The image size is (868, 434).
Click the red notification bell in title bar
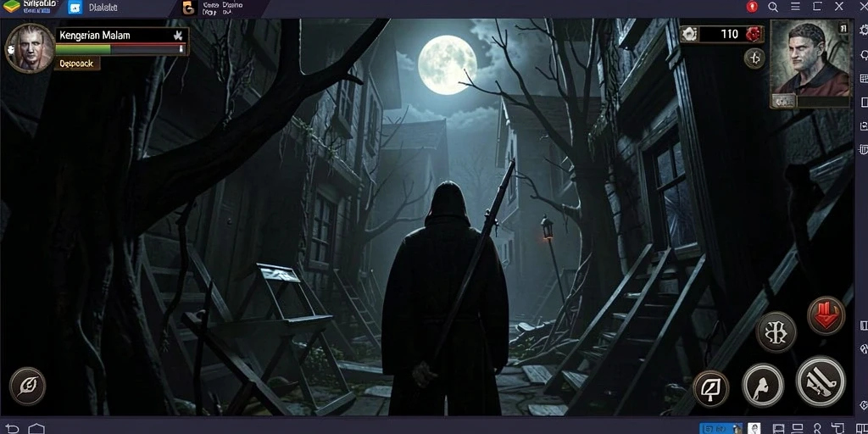coord(752,7)
